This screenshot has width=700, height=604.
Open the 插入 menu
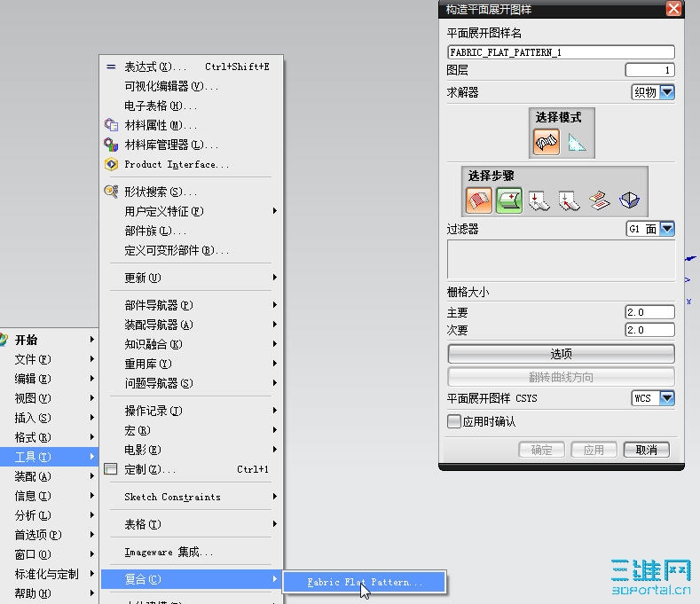pos(49,418)
